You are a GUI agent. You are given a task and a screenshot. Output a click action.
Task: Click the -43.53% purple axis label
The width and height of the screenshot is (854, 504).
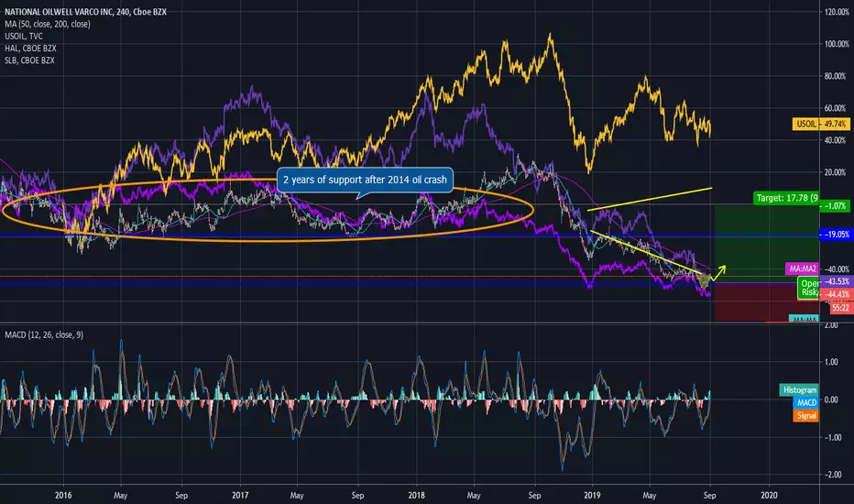click(x=835, y=281)
